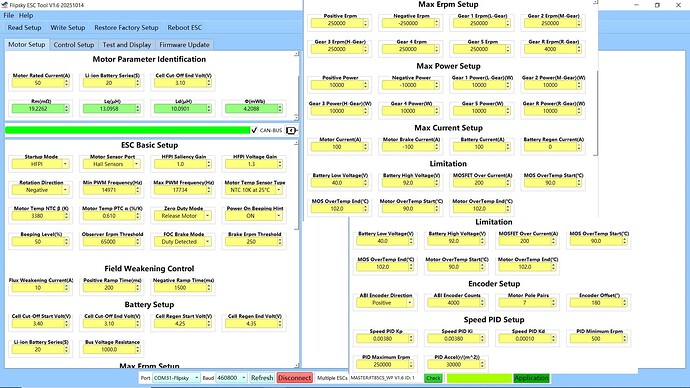Screen dimensions: 690x388
Task: Open the Help menu
Action: [26, 15]
